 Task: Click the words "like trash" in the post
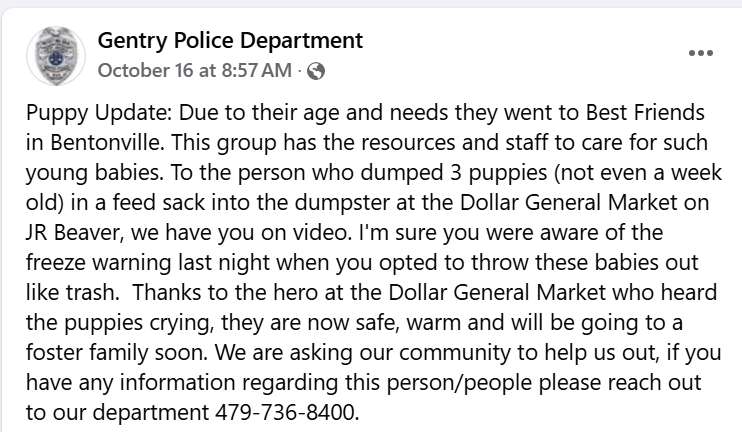click(x=71, y=292)
